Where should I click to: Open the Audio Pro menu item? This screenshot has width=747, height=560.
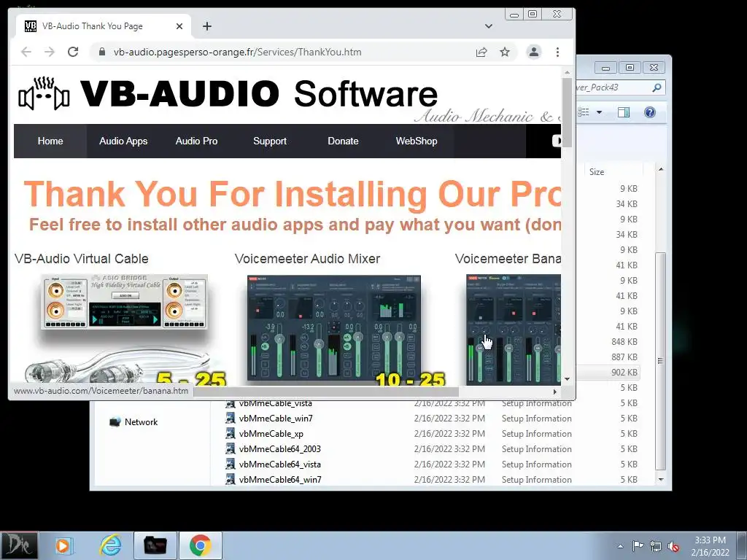click(196, 141)
